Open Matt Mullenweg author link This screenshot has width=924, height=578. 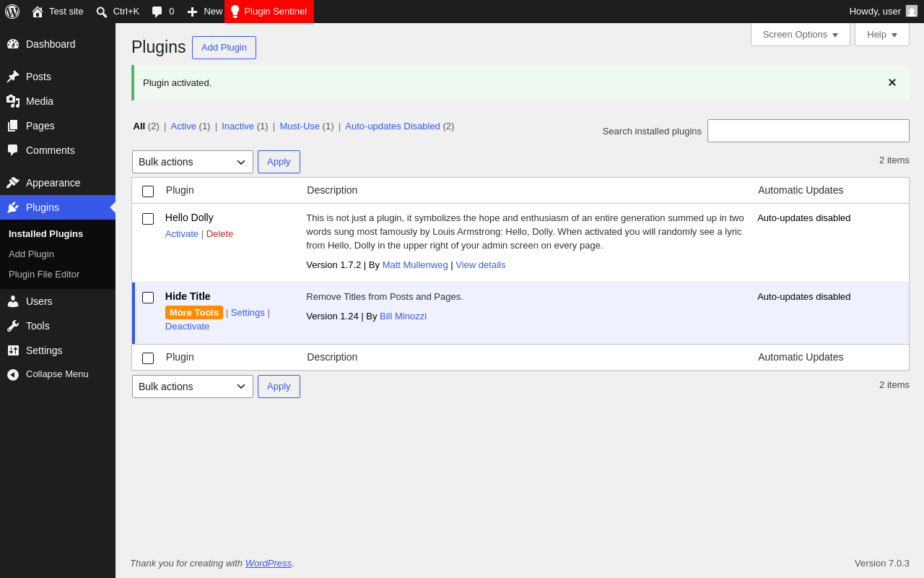(415, 264)
